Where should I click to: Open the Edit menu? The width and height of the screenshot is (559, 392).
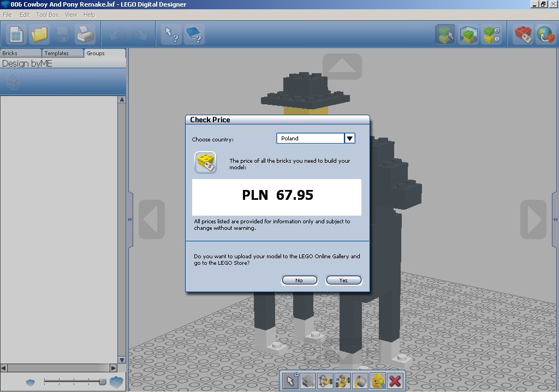(25, 15)
